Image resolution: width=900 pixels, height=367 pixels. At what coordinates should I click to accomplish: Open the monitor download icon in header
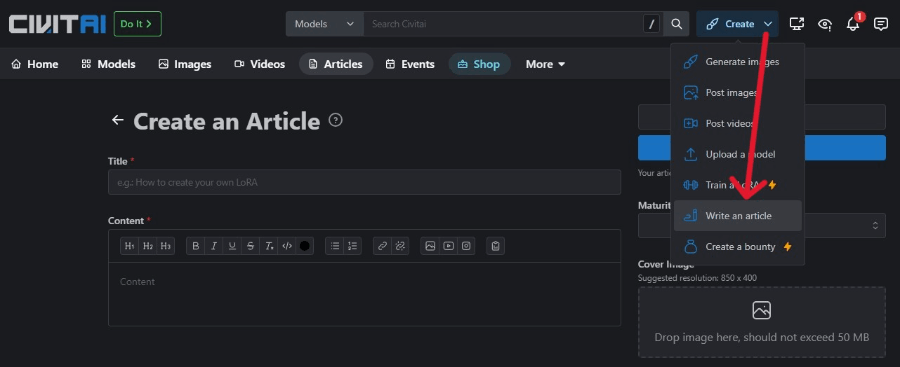[797, 24]
